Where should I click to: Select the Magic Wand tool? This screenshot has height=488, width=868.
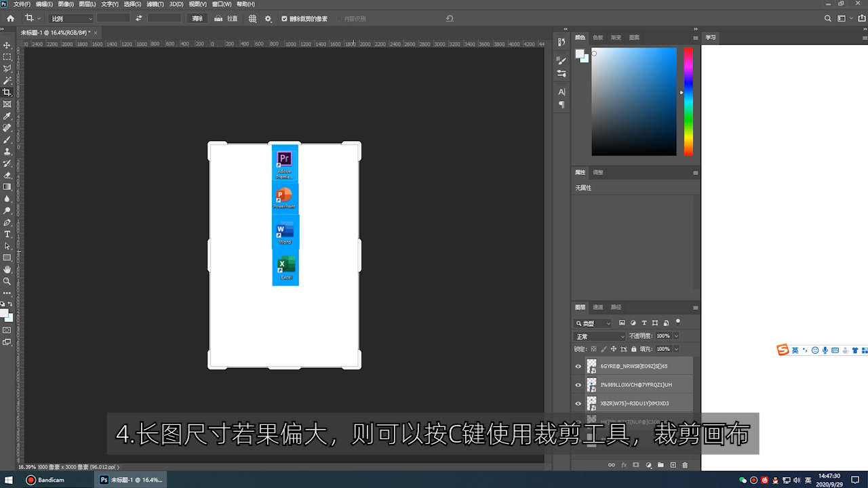pos(7,81)
